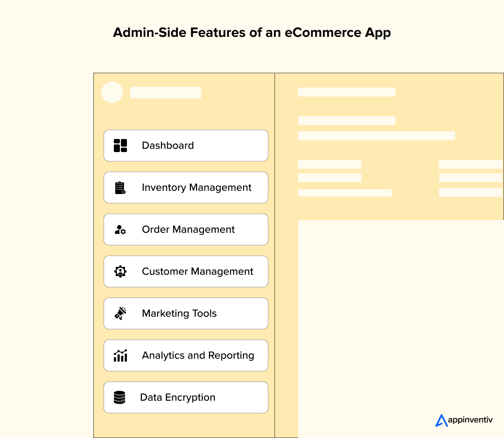Click the Marketing Tools megaphone icon
This screenshot has height=438, width=504.
[x=120, y=313]
